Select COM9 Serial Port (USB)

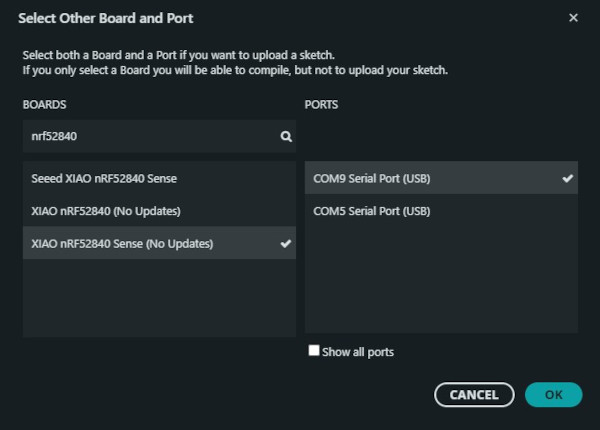(371, 179)
